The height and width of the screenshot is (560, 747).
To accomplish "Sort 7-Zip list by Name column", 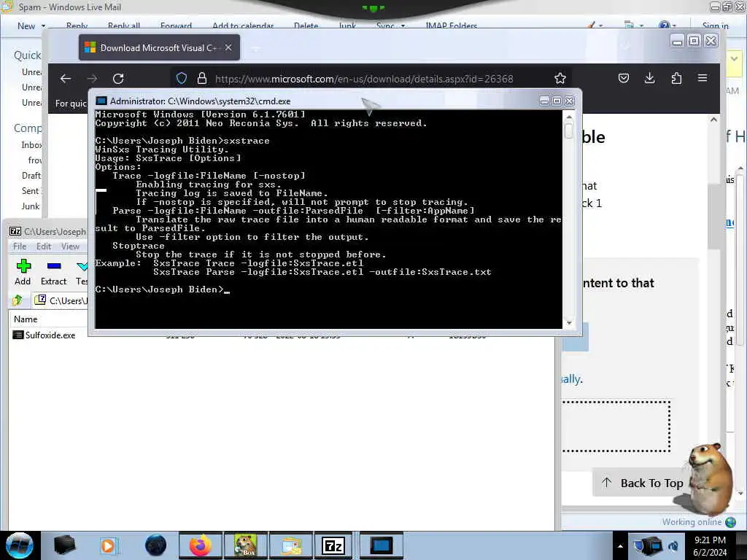I will pyautogui.click(x=26, y=319).
